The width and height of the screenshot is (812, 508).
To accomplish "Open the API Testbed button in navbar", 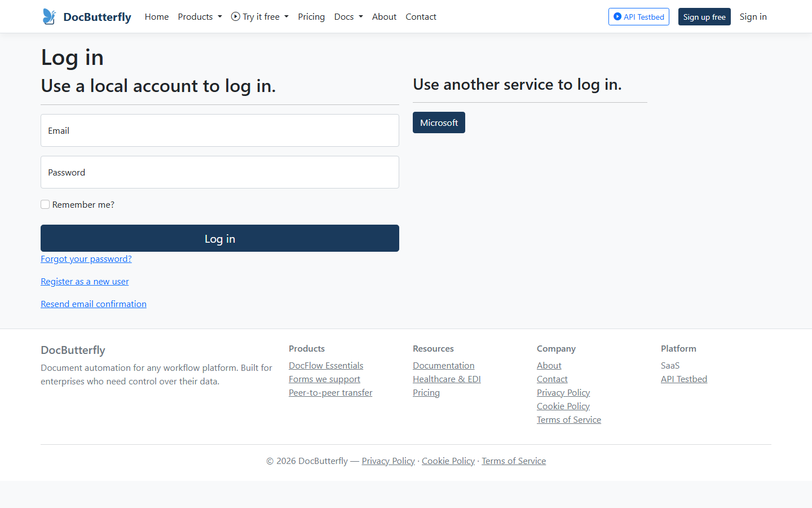I will 639,17.
